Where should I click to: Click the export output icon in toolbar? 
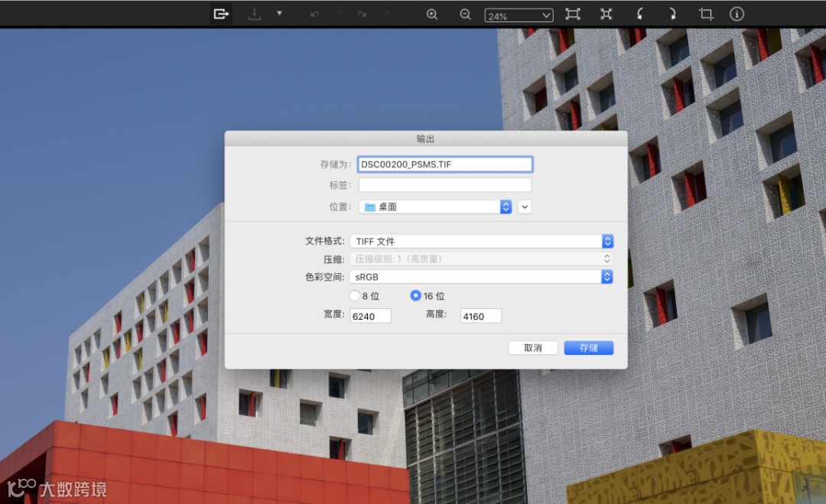pyautogui.click(x=221, y=14)
